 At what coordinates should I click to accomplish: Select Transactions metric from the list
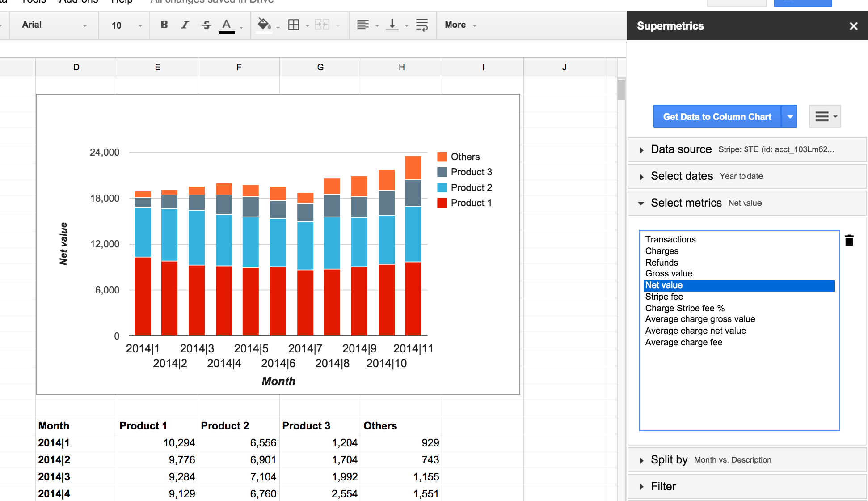pos(669,238)
